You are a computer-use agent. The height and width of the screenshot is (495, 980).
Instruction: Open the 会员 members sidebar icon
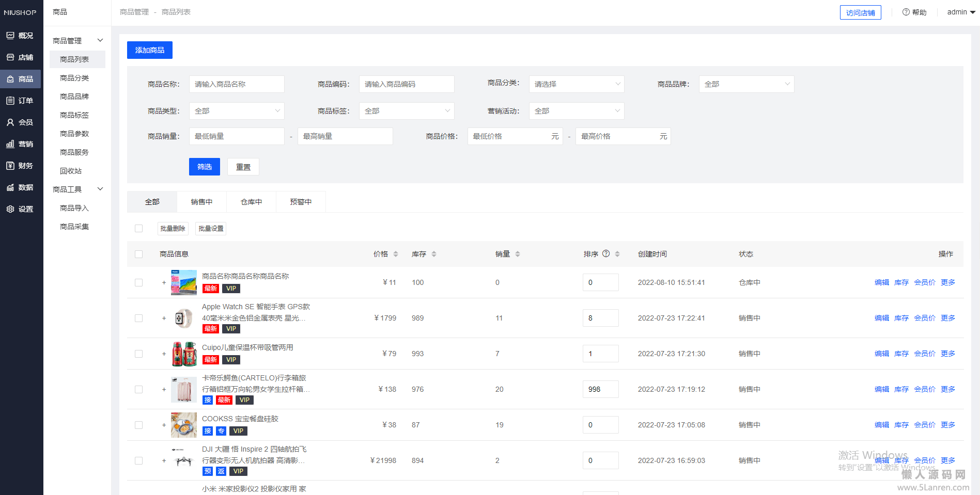tap(10, 122)
